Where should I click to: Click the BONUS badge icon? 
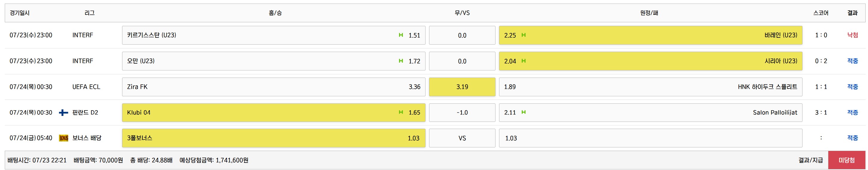63,138
